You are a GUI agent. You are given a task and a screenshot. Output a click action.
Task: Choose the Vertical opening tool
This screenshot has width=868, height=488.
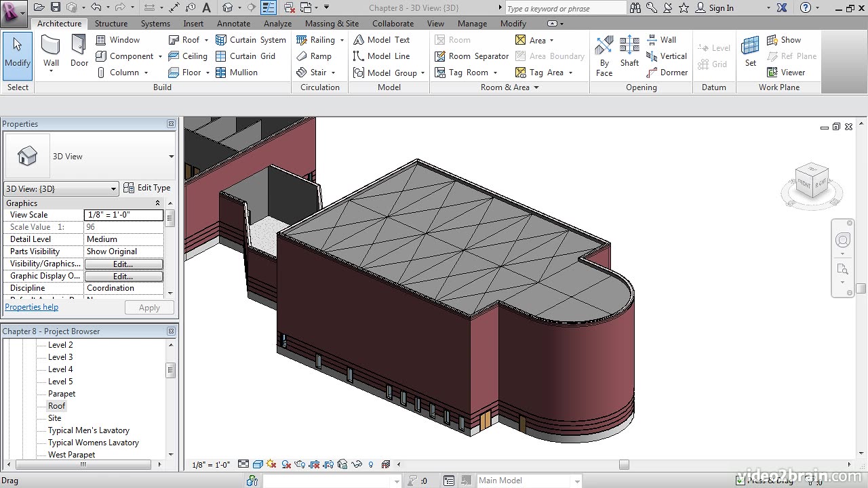[x=667, y=56]
